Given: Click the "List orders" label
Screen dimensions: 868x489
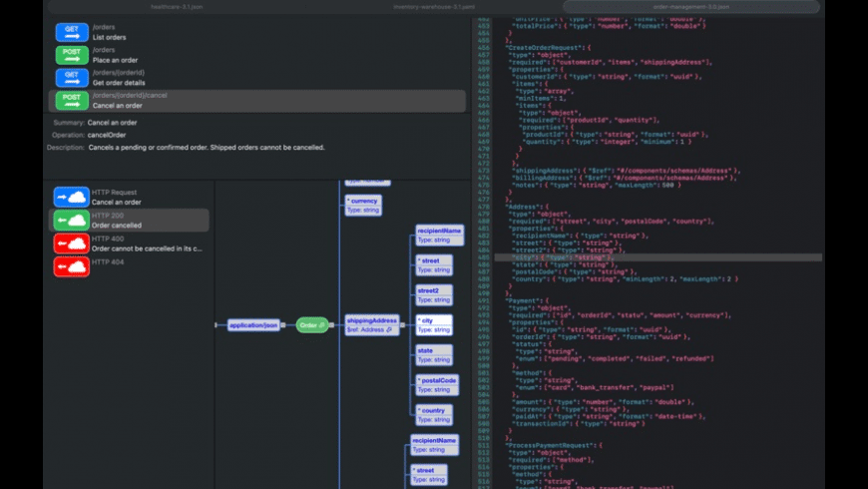Looking at the screenshot, I should pos(109,37).
